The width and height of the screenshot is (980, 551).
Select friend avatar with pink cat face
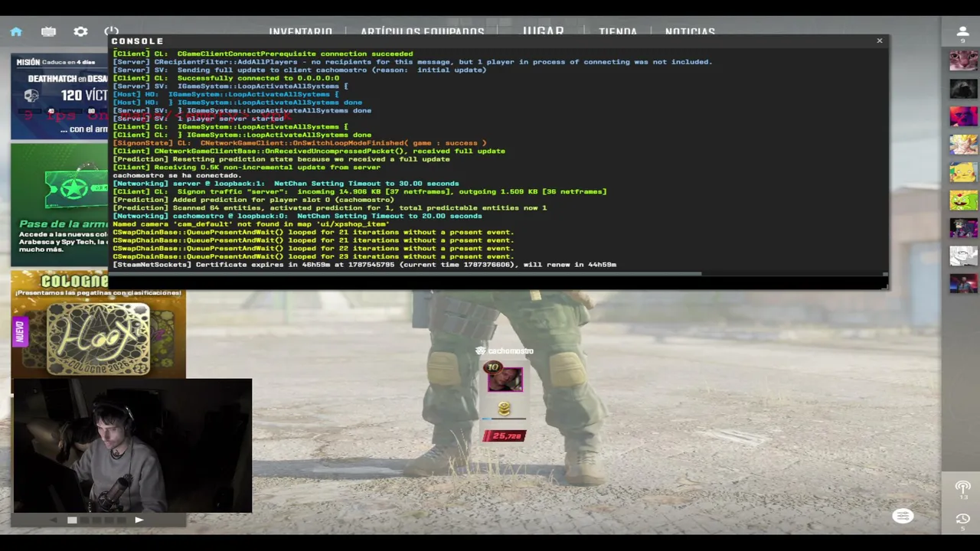tap(963, 60)
